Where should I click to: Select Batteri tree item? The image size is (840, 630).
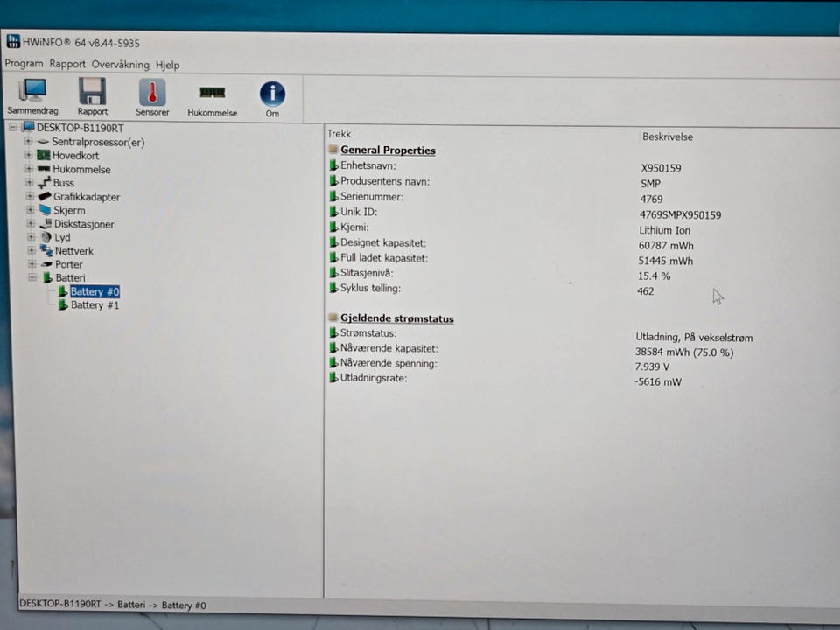70,277
